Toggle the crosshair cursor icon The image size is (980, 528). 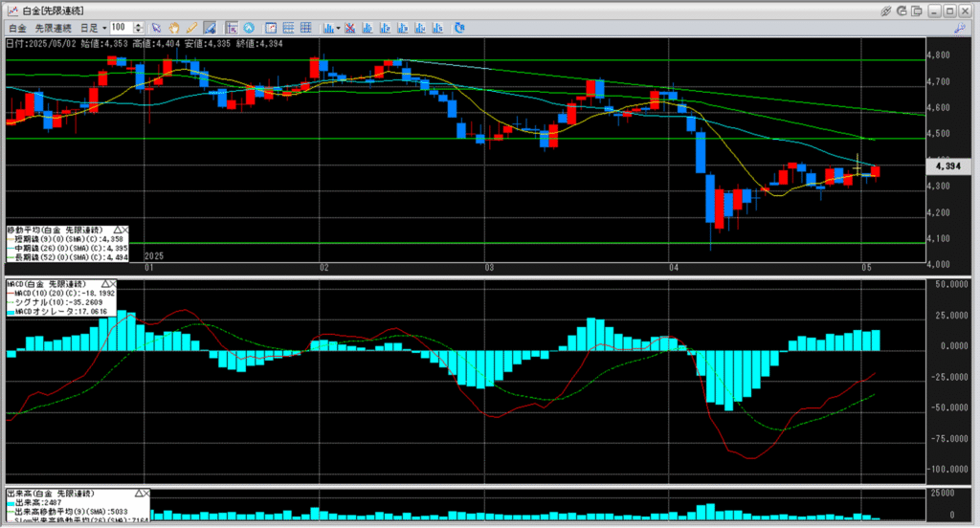(232, 28)
